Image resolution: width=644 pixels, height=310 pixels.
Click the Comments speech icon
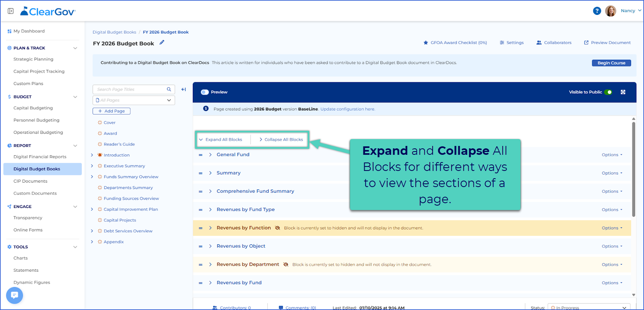click(281, 308)
